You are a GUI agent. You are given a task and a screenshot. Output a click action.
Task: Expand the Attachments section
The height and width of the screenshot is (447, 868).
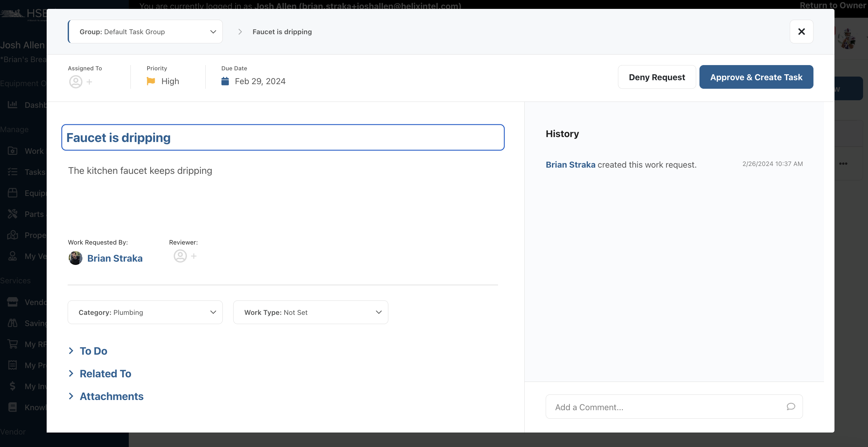[106, 396]
